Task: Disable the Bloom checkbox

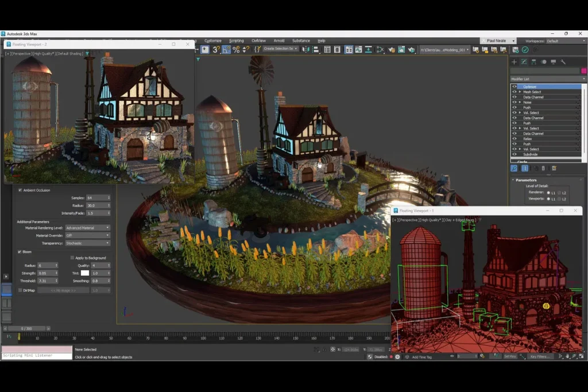Action: [20, 252]
